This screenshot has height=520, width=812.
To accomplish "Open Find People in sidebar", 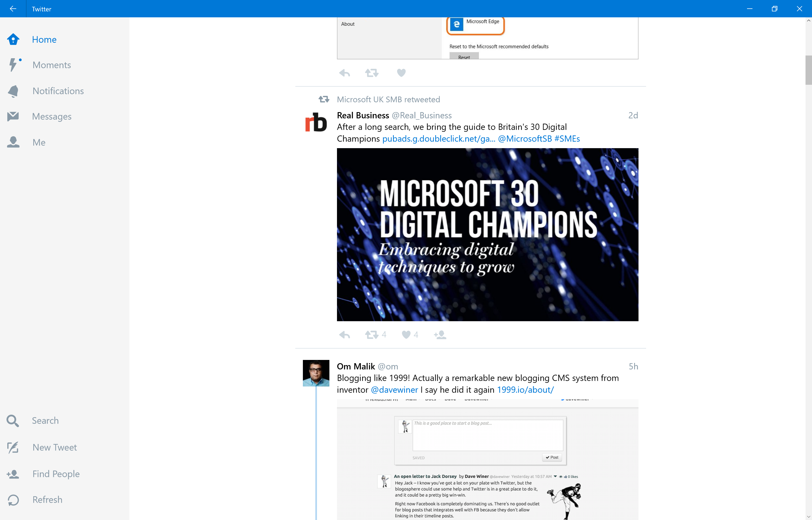I will (x=56, y=474).
